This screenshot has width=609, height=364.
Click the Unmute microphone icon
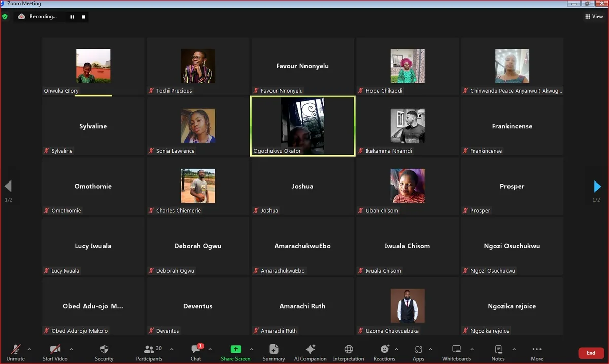(16, 349)
